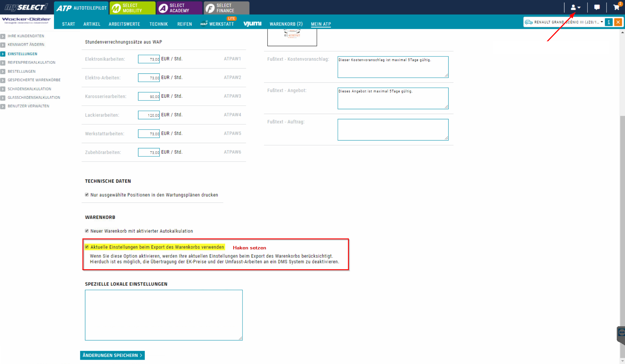
Task: Edit Elektro-Arbeiten hourly rate field
Action: tap(149, 78)
